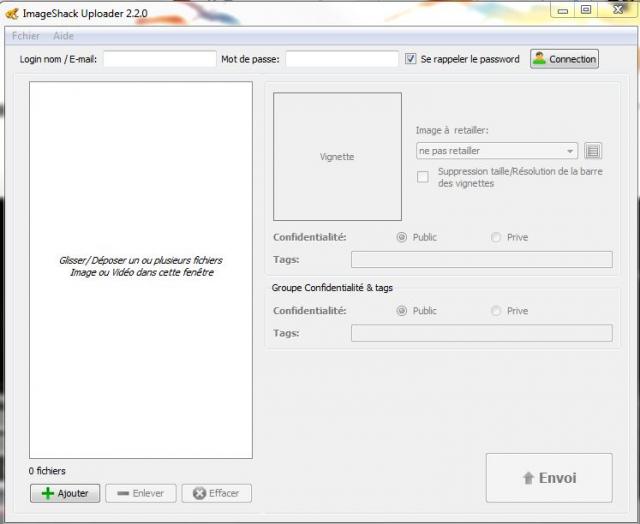Uncheck Se rappeler le password
This screenshot has width=640, height=524.
pos(411,59)
